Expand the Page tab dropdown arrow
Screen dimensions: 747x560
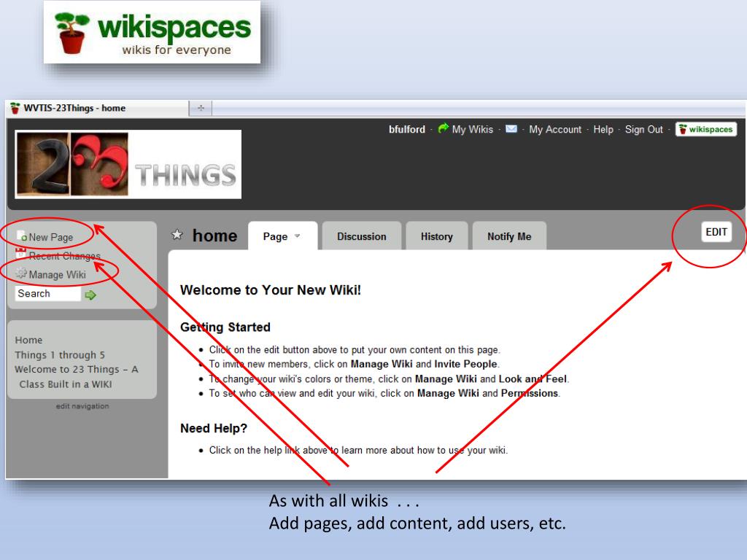[298, 236]
